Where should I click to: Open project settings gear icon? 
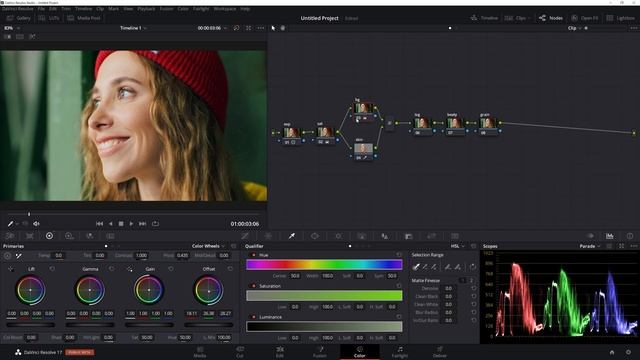pyautogui.click(x=628, y=352)
